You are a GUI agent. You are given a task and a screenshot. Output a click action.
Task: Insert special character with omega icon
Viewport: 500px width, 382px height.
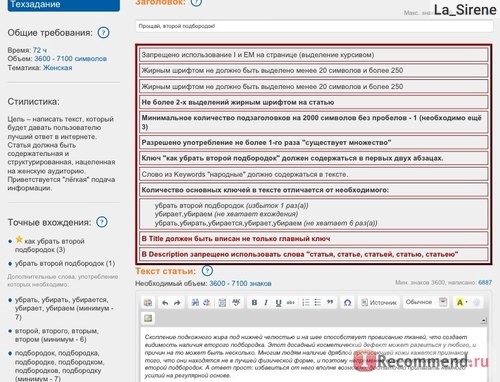tap(347, 302)
